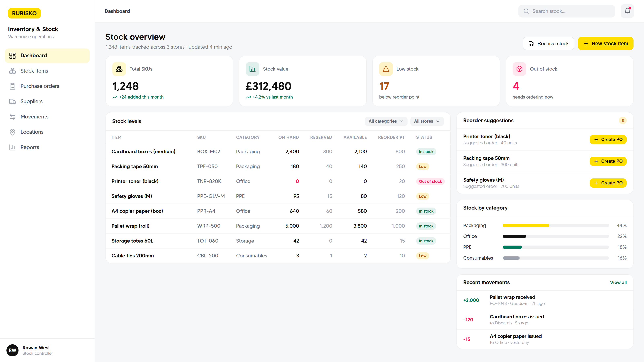This screenshot has width=644, height=362.
Task: Click the Consumables category progress bar
Action: [555, 258]
